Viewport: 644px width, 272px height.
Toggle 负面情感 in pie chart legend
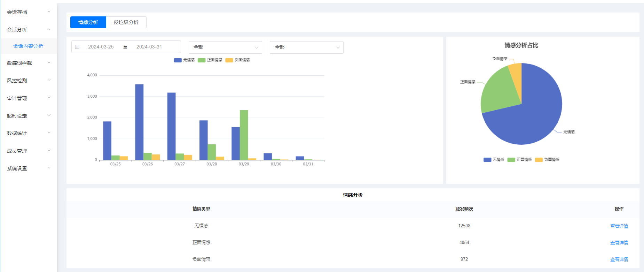[547, 160]
